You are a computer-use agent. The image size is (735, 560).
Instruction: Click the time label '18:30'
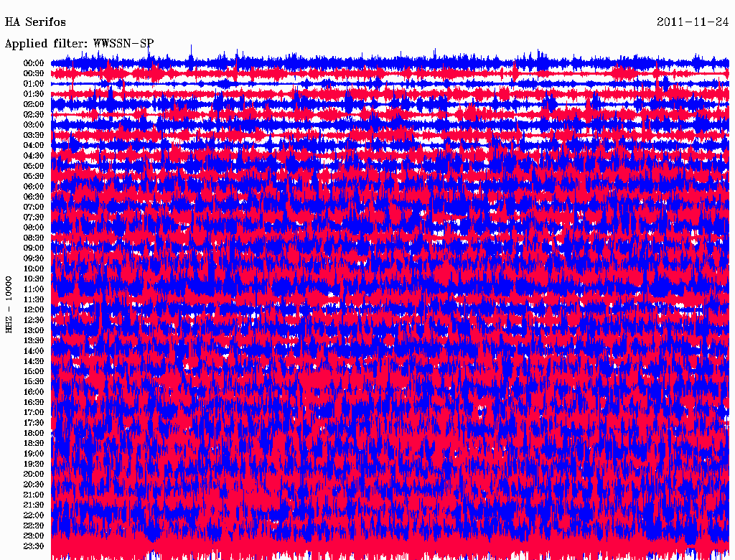click(34, 444)
